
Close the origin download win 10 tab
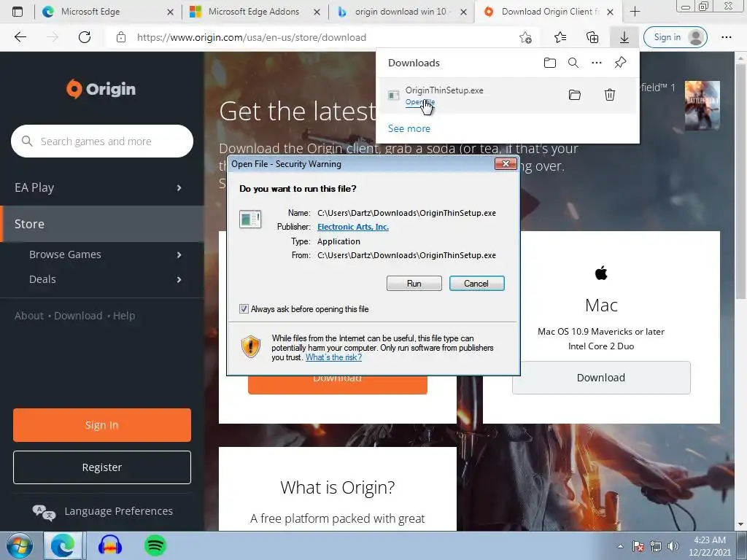pyautogui.click(x=463, y=12)
